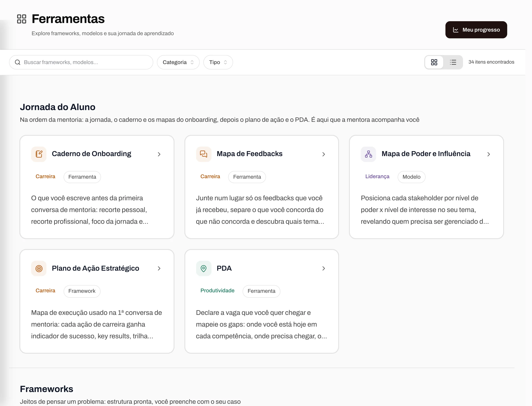This screenshot has width=532, height=406.
Task: Switch to grid view
Action: click(434, 62)
